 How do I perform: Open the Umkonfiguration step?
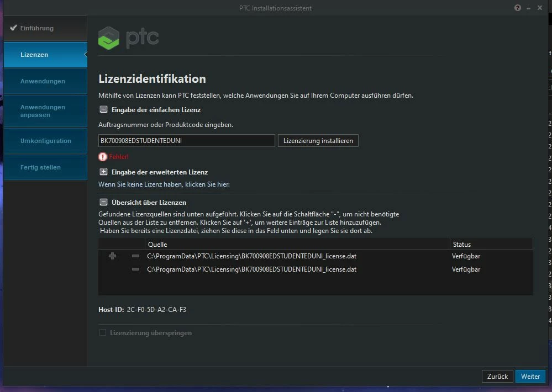pyautogui.click(x=45, y=141)
